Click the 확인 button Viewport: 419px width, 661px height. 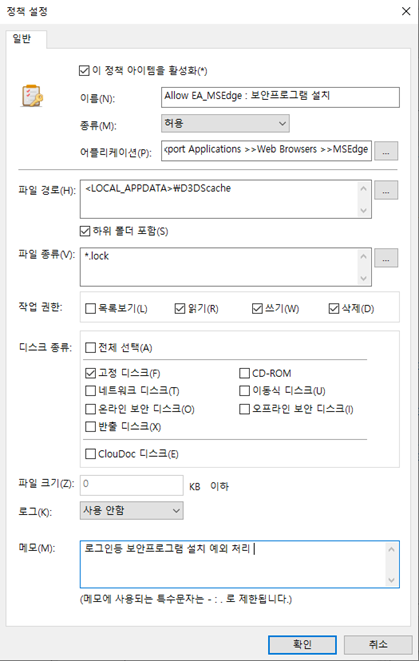302,645
